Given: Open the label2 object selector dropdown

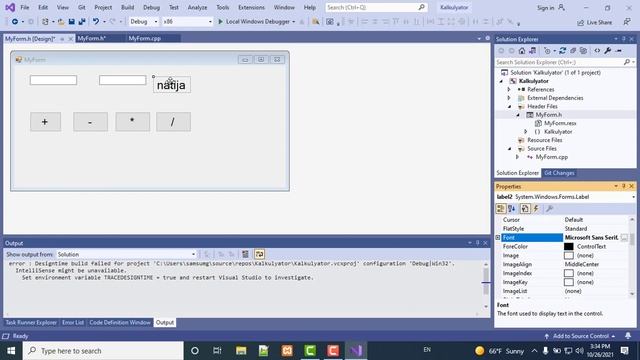Looking at the screenshot, I should (x=633, y=197).
